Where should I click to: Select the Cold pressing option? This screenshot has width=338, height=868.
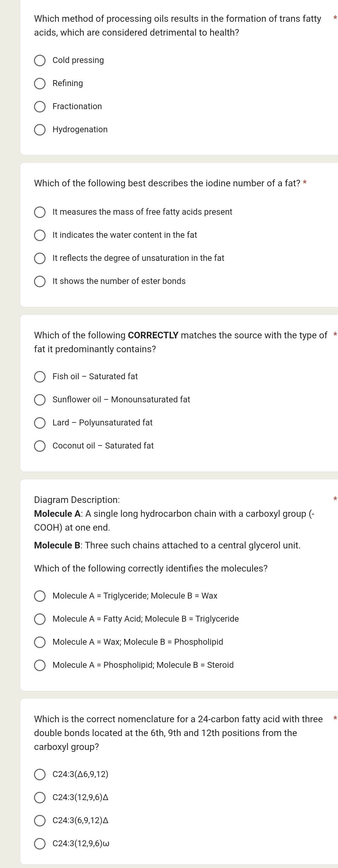(x=40, y=61)
